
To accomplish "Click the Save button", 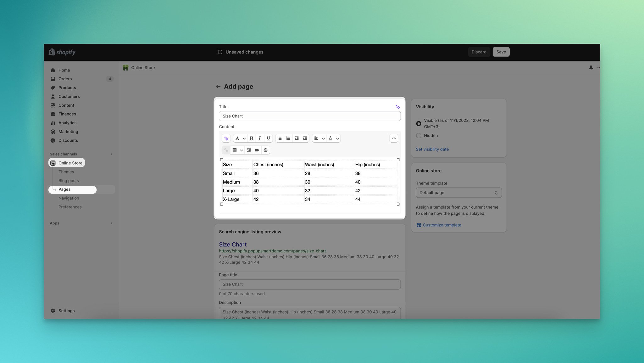I will point(501,52).
